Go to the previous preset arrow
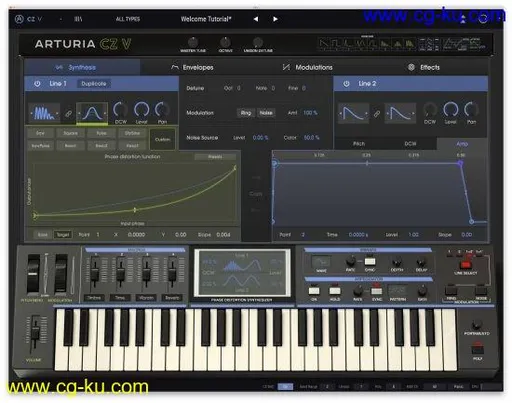Screen dimensions: 512x403 (256, 19)
